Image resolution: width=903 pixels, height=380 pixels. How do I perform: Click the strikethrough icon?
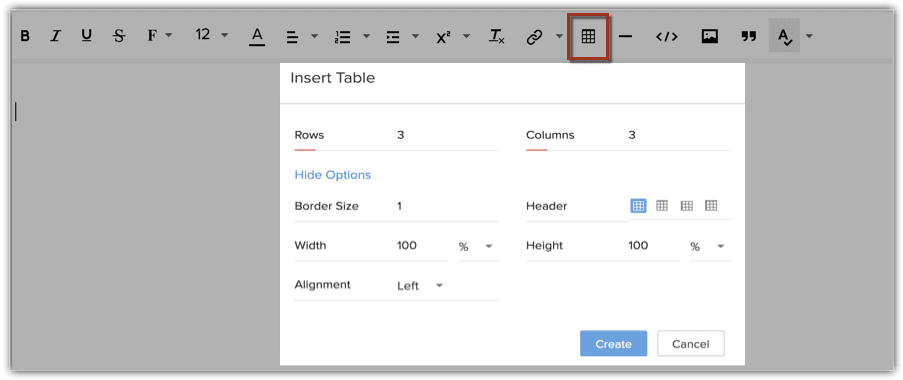coord(119,36)
